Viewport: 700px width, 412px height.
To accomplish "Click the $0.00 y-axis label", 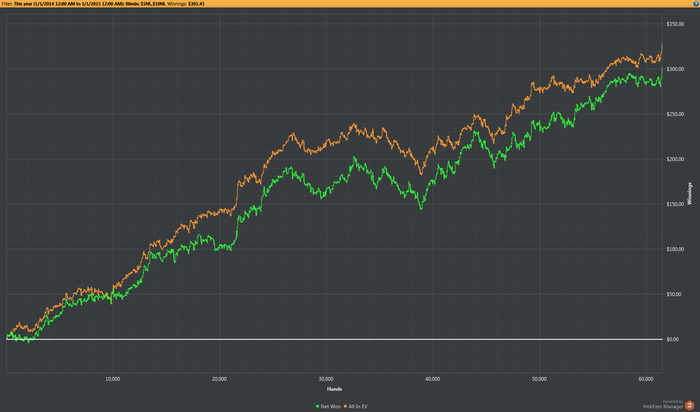I will click(x=673, y=339).
